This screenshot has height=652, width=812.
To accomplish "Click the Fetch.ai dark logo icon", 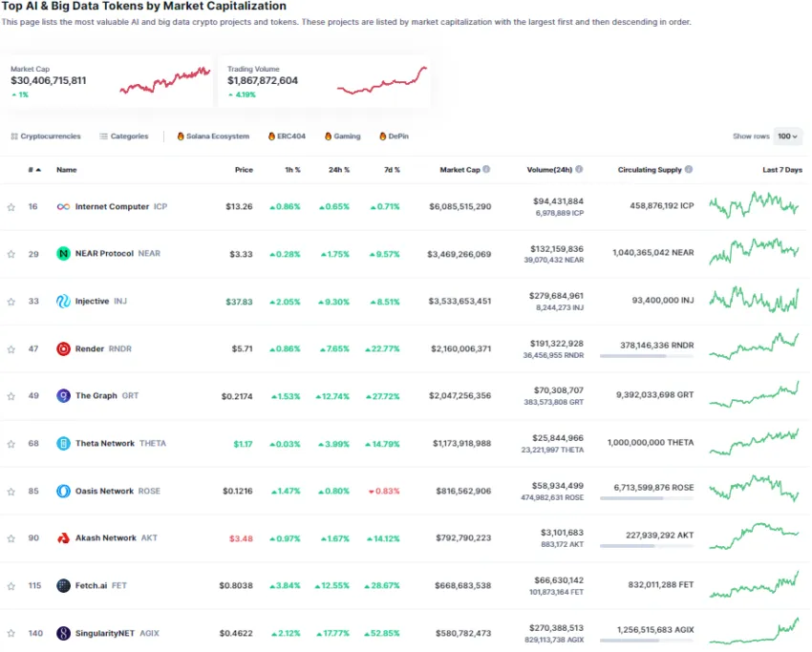I will coord(63,586).
